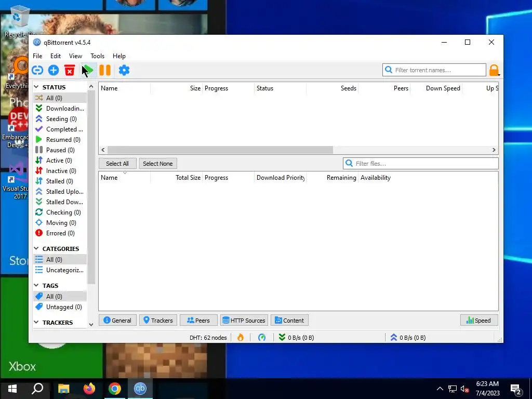This screenshot has width=532, height=399.
Task: Switch to the General tab
Action: [x=117, y=320]
